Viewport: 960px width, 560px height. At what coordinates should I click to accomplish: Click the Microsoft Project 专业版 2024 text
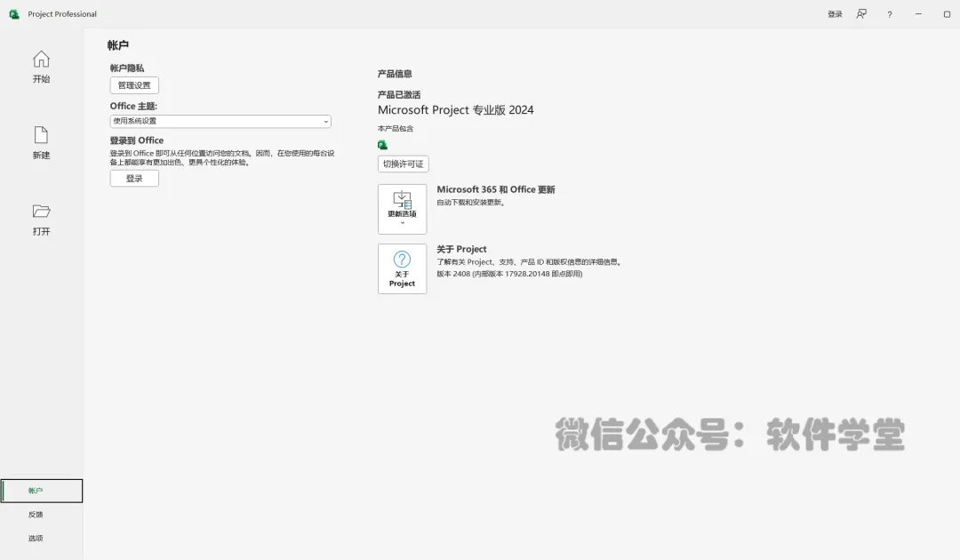pos(455,110)
